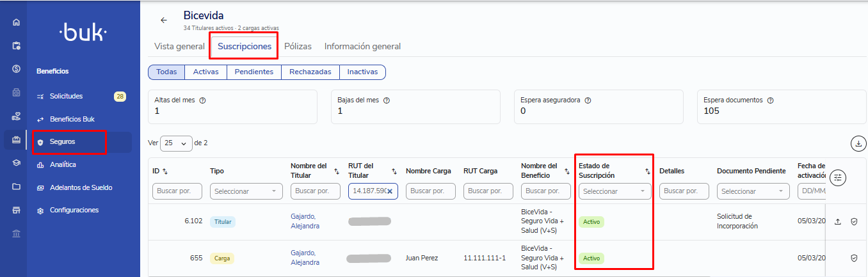Open the home icon in the sidebar
Screen dimensions: 868x277
(x=17, y=22)
